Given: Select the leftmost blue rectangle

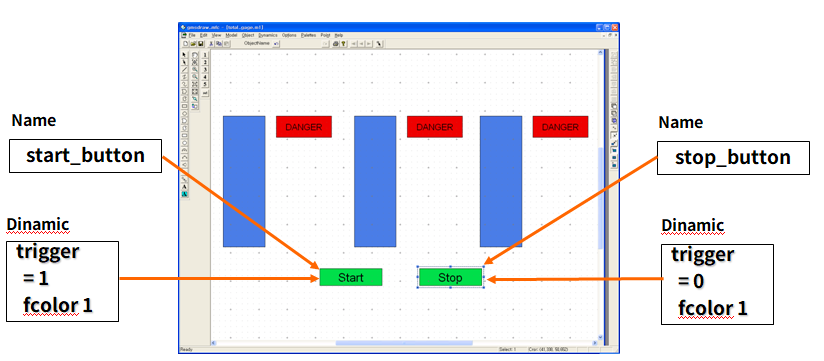Looking at the screenshot, I should click(244, 181).
